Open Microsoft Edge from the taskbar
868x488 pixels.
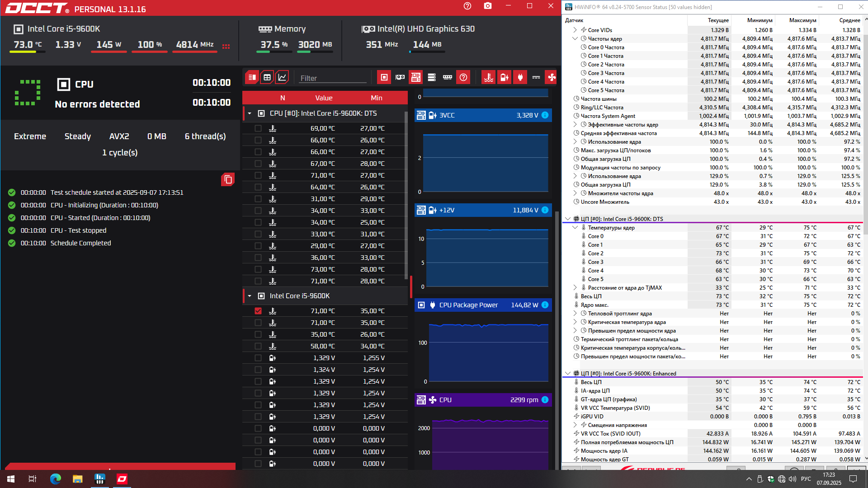tap(55, 479)
